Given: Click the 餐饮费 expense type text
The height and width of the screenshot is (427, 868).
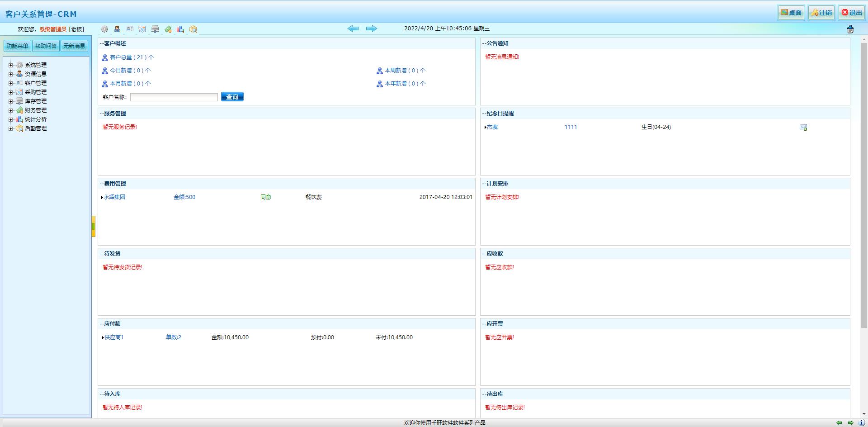Looking at the screenshot, I should pyautogui.click(x=314, y=197).
